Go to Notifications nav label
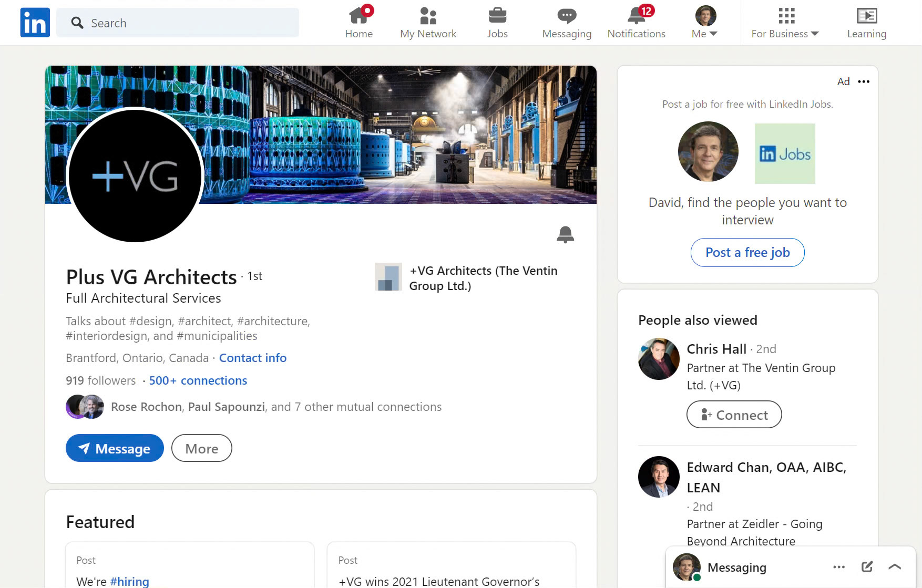 click(637, 34)
